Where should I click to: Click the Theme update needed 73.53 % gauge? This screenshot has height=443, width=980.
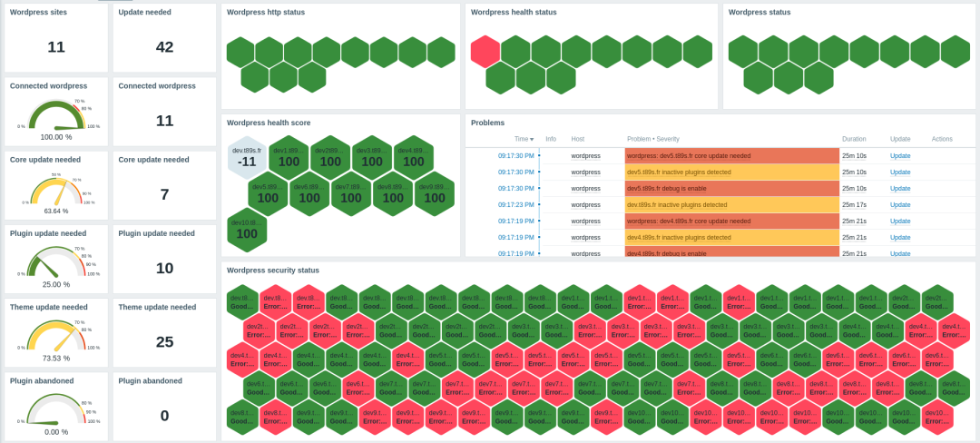click(56, 337)
